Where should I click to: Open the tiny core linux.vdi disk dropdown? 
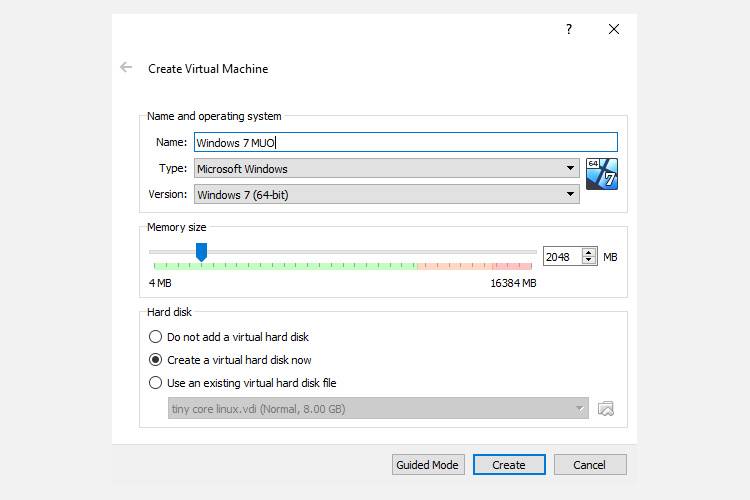(x=378, y=408)
